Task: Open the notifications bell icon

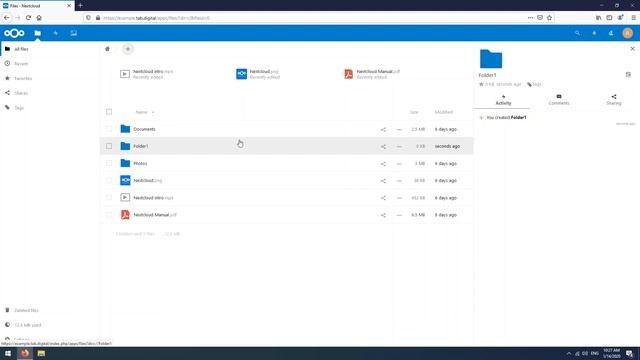Action: click(594, 33)
